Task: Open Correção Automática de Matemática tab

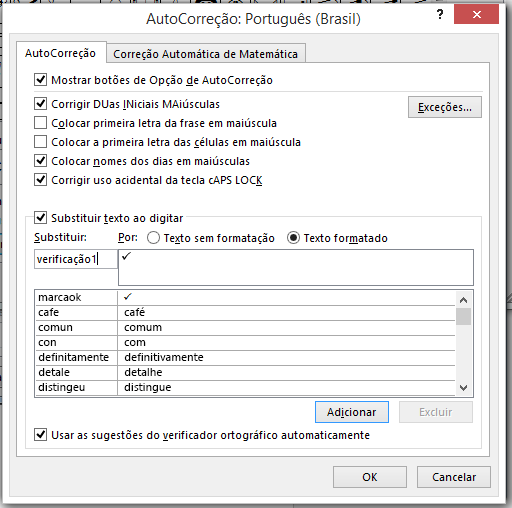Action: coord(205,54)
